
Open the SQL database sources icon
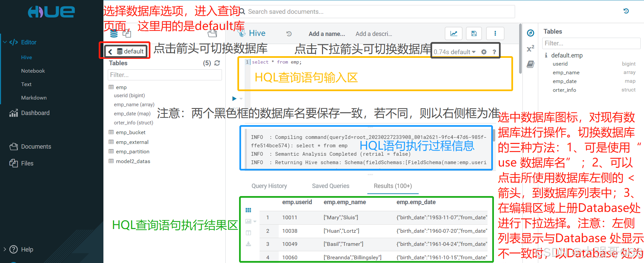pos(114,34)
